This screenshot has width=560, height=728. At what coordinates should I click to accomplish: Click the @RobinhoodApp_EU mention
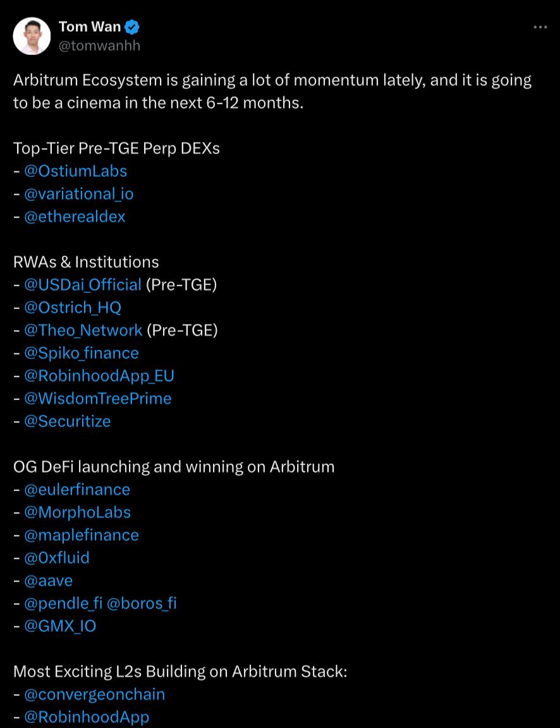click(x=99, y=376)
